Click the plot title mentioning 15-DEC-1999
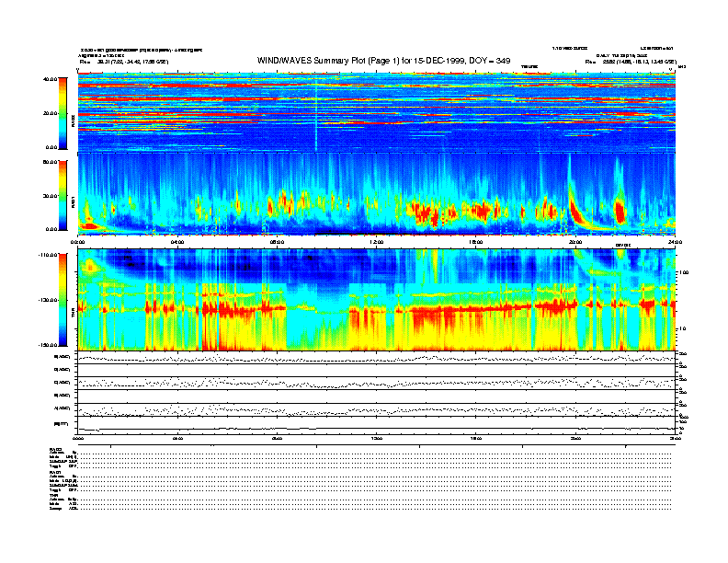728x563 pixels. pos(383,61)
